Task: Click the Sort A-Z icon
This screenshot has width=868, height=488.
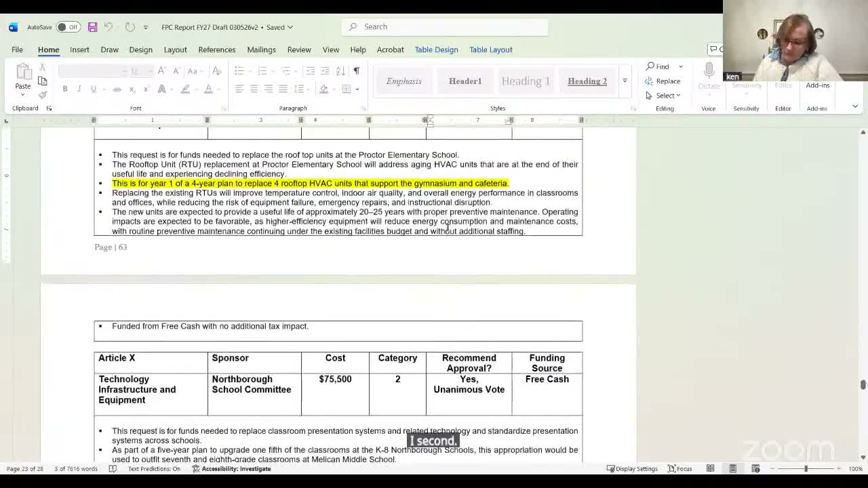Action: [341, 70]
